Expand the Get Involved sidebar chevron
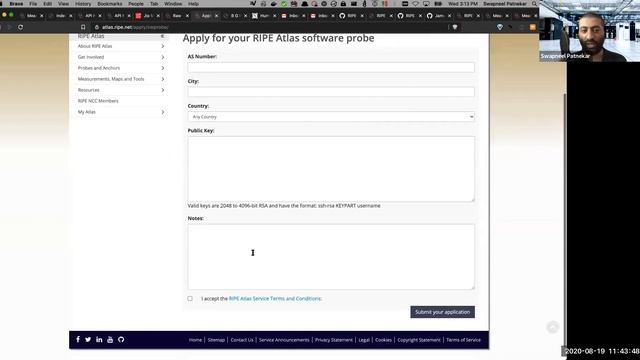Viewport: 640px width, 360px height. pos(162,57)
